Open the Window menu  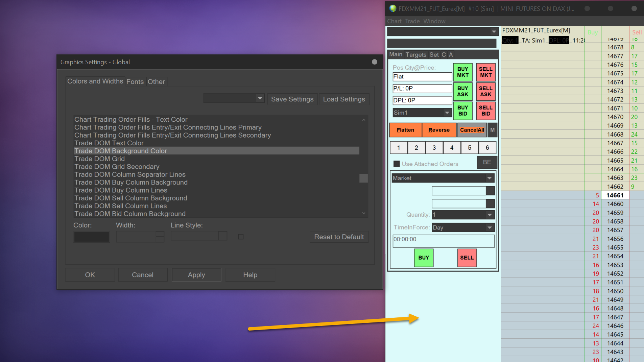(x=434, y=21)
